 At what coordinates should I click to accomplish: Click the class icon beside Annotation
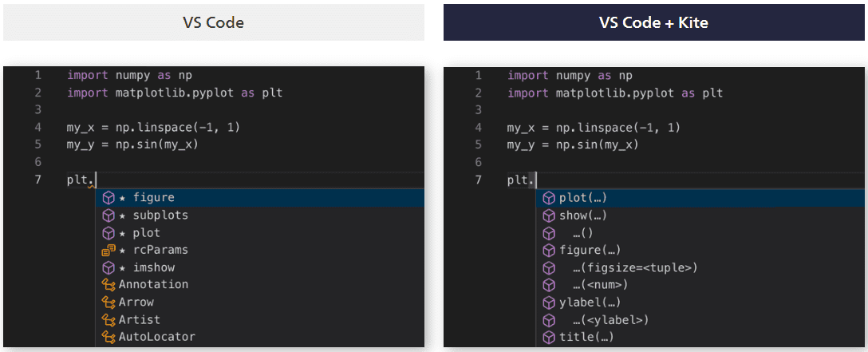pos(108,284)
